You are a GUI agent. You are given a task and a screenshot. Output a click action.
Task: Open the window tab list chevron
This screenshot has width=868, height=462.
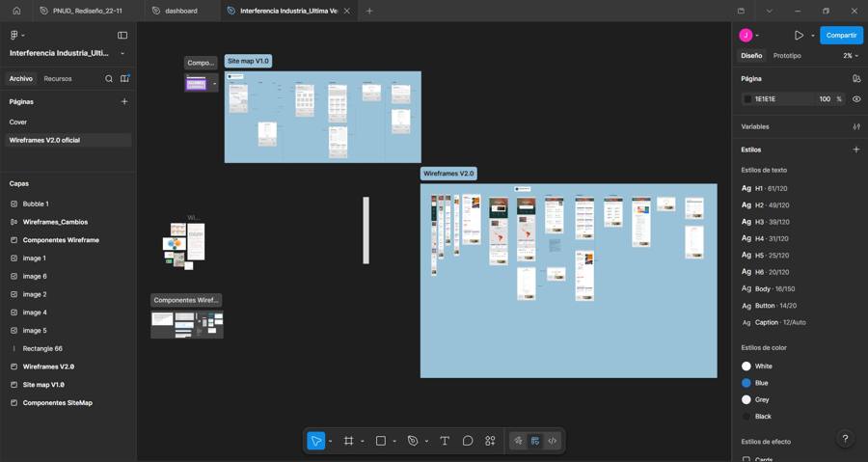pyautogui.click(x=769, y=11)
